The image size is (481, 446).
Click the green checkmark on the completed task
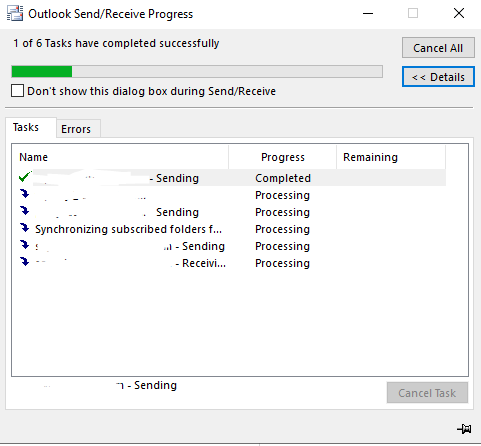25,177
